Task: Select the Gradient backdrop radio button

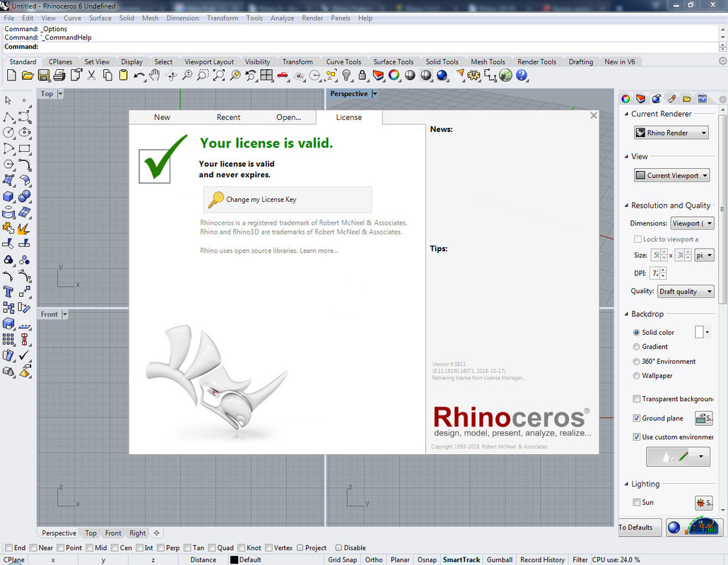Action: pyautogui.click(x=636, y=347)
